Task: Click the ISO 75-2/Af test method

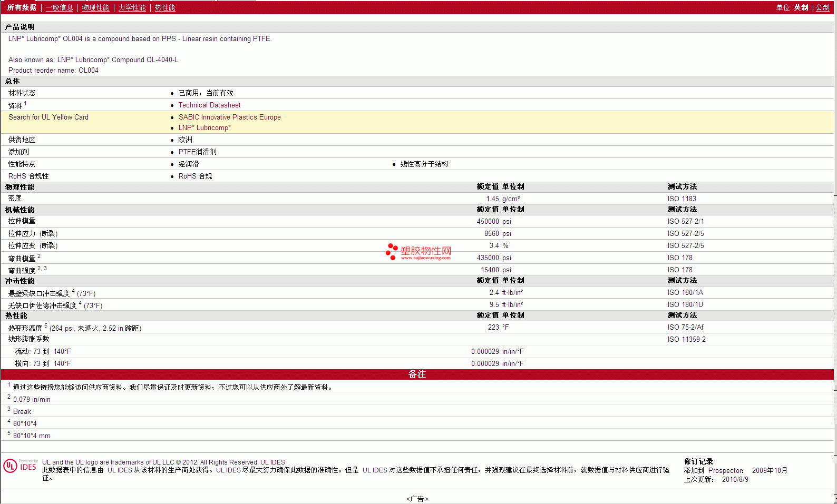Action: [x=685, y=327]
